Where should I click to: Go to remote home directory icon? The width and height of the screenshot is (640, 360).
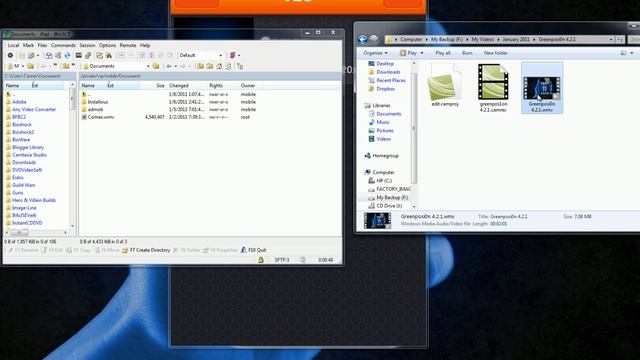click(x=219, y=66)
